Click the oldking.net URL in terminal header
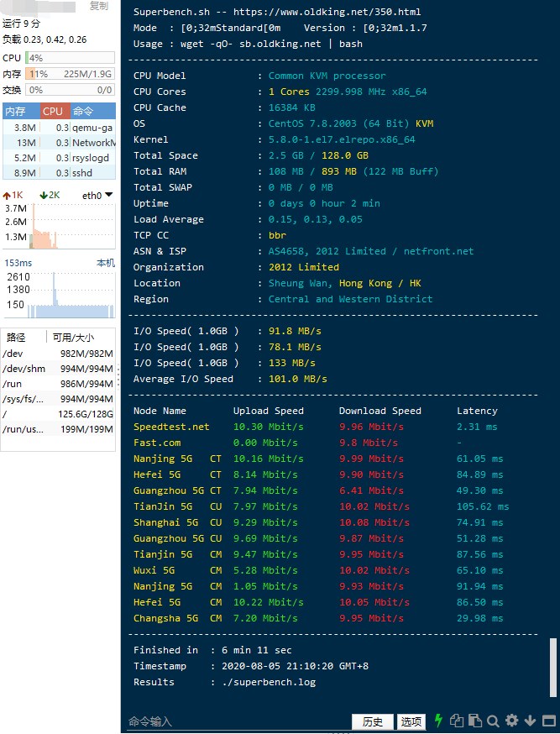560x734 pixels. pyautogui.click(x=327, y=12)
